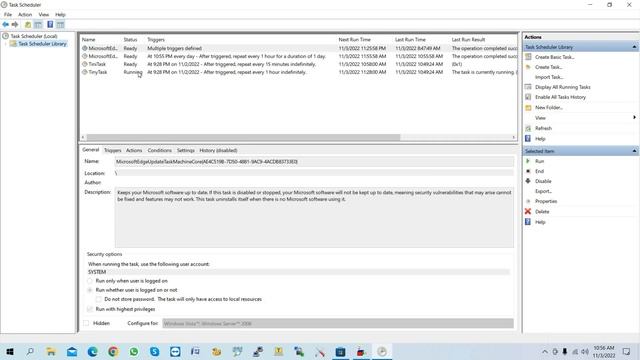The image size is (640, 360).
Task: Click left arrow of the task list scrollbar
Action: (x=83, y=137)
